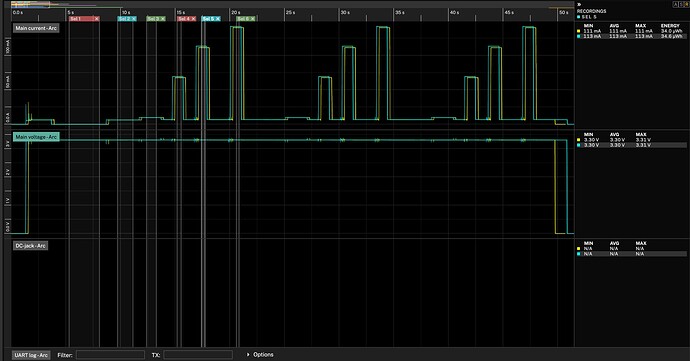The image size is (690, 361).
Task: Select the Sel 3 timeline selection label
Action: [153, 19]
